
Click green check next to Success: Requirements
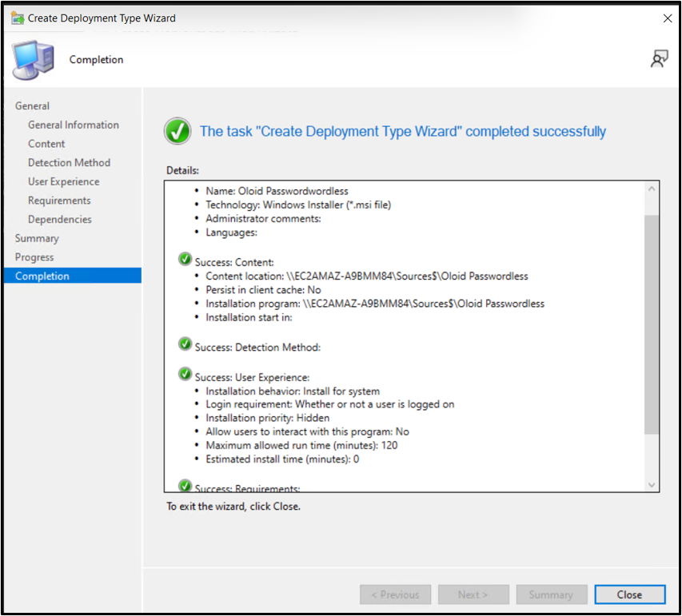185,485
